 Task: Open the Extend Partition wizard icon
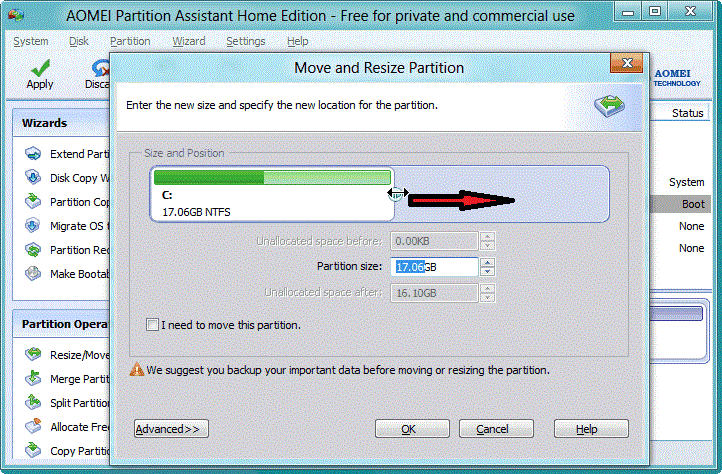pyautogui.click(x=33, y=154)
